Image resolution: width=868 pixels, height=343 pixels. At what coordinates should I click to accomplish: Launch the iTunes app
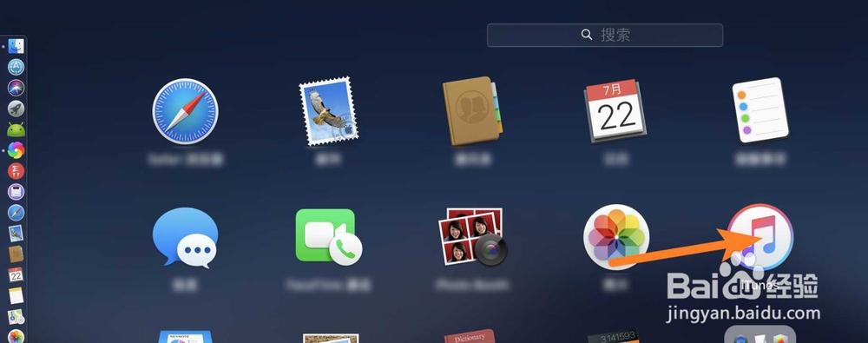point(760,237)
